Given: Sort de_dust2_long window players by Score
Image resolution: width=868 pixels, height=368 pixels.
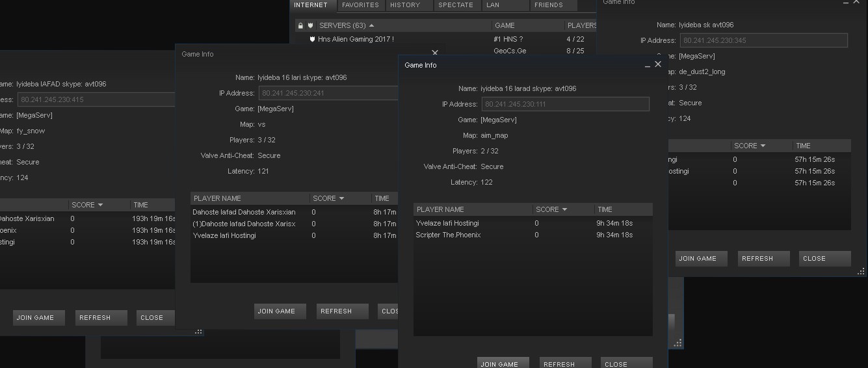Looking at the screenshot, I should coord(761,146).
